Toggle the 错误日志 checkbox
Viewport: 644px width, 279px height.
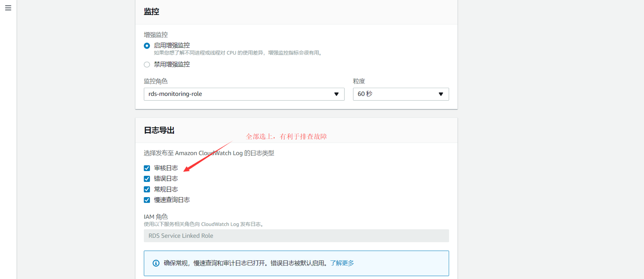coord(147,179)
